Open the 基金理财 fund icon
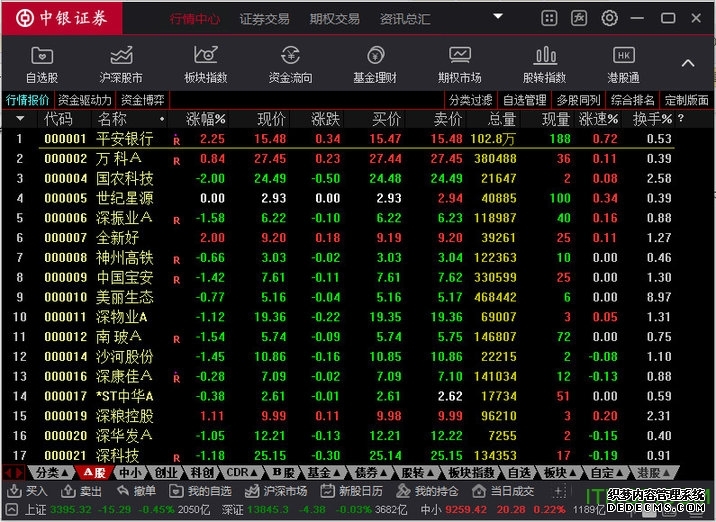The image size is (716, 522). [x=375, y=65]
